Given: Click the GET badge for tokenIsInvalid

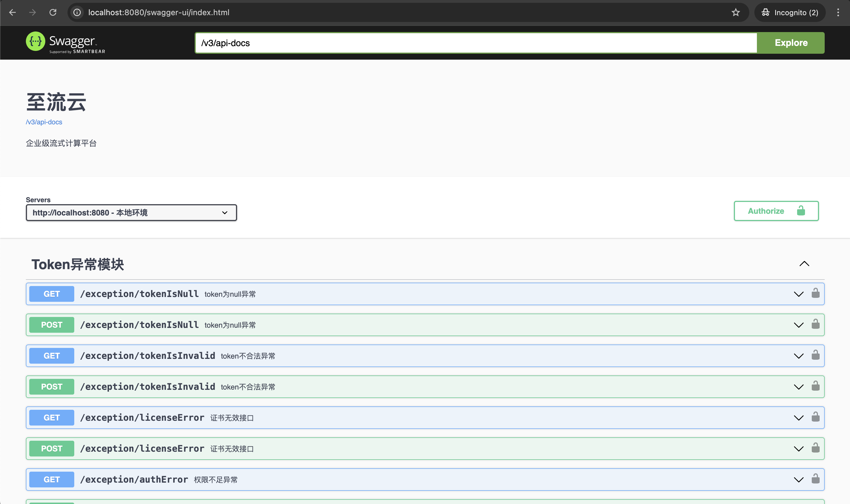Looking at the screenshot, I should [x=52, y=355].
